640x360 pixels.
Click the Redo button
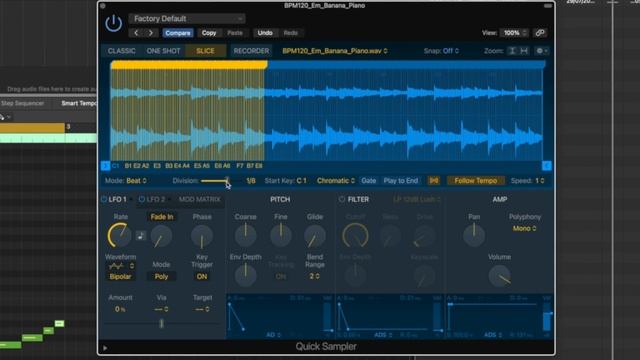(x=291, y=33)
